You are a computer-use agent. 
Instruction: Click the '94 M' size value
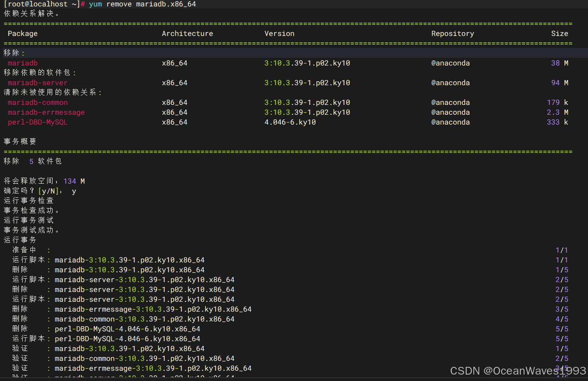pos(560,83)
